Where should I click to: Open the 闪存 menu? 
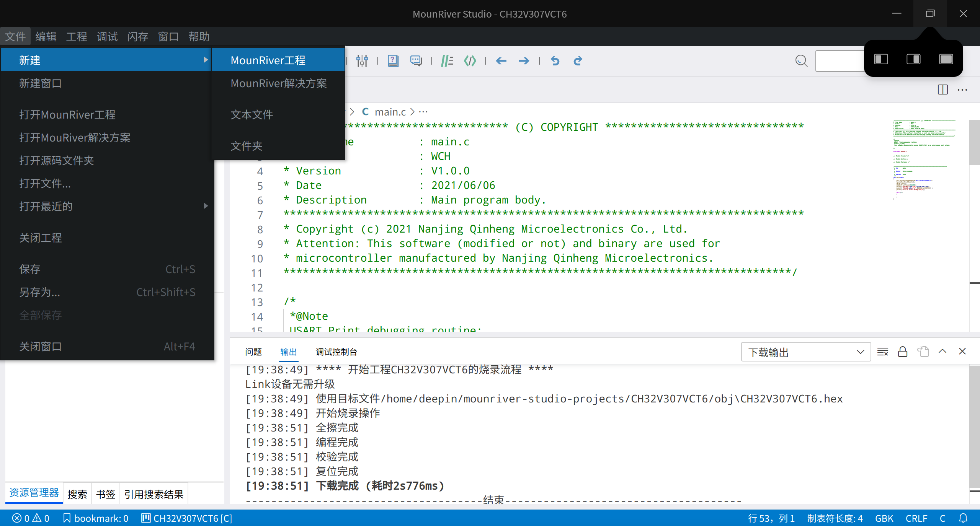click(138, 37)
